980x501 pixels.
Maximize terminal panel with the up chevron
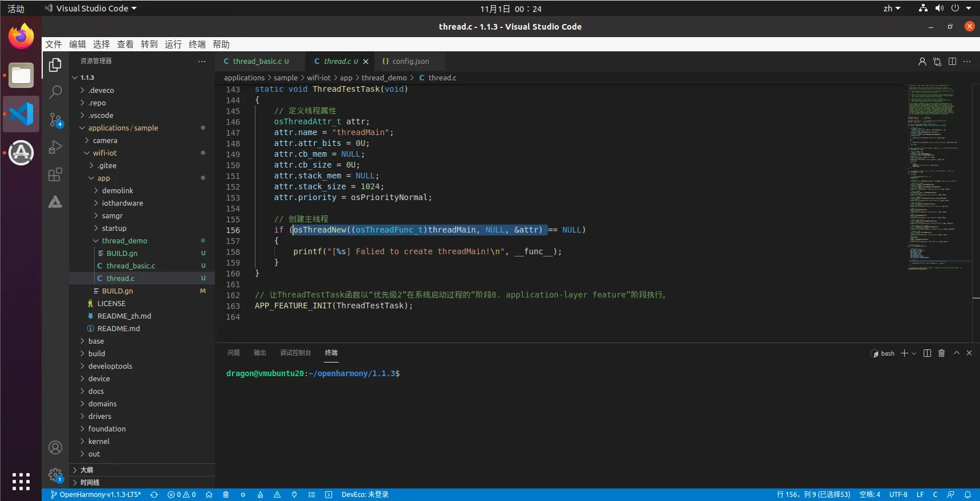point(957,353)
